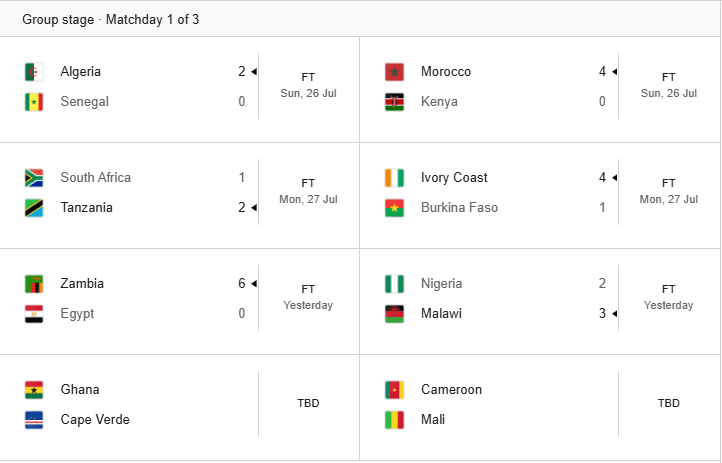Image resolution: width=722 pixels, height=463 pixels.
Task: Click the Ivory Coast flag icon
Action: (x=395, y=178)
